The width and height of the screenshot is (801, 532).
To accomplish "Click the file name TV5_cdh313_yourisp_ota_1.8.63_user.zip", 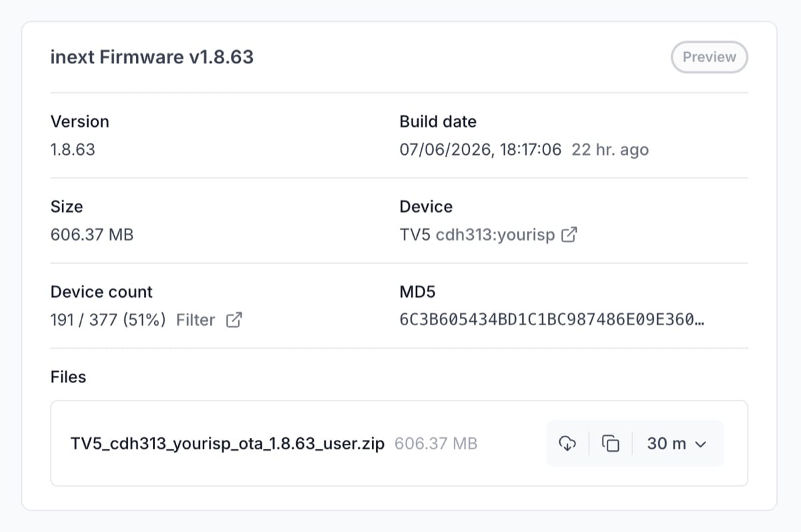I will coord(228,444).
